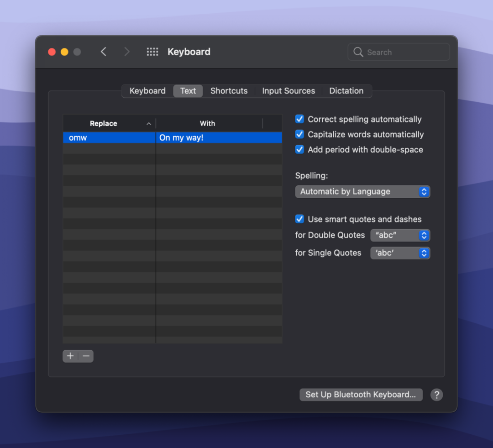Image resolution: width=493 pixels, height=448 pixels.
Task: Open the Spelling Automatic by Language dropdown
Action: [362, 192]
